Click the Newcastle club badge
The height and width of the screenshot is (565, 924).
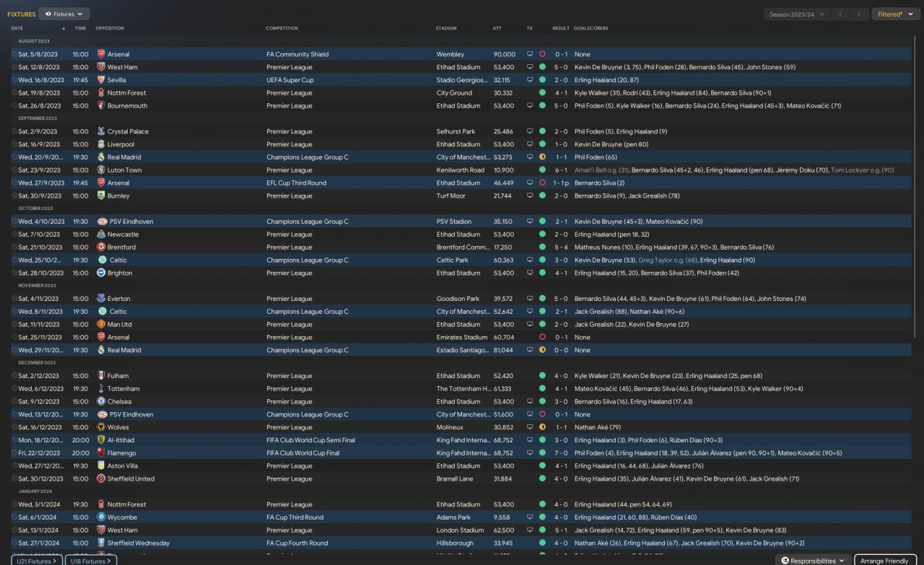coord(101,235)
